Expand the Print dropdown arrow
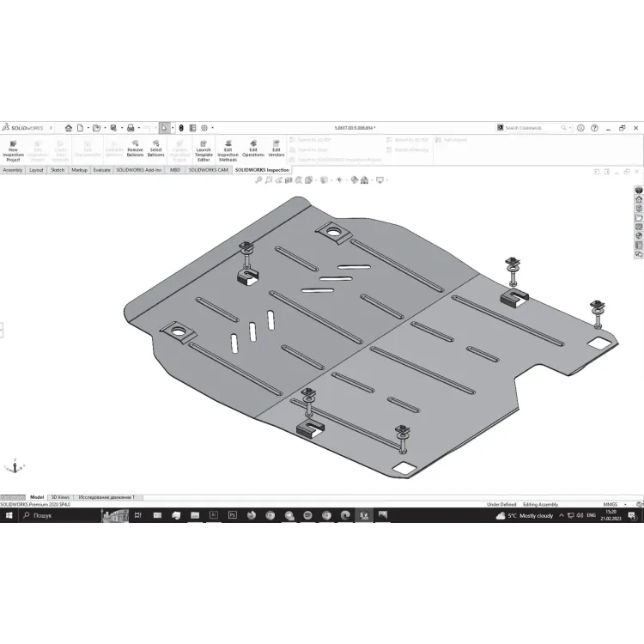The width and height of the screenshot is (644, 644). pyautogui.click(x=139, y=128)
